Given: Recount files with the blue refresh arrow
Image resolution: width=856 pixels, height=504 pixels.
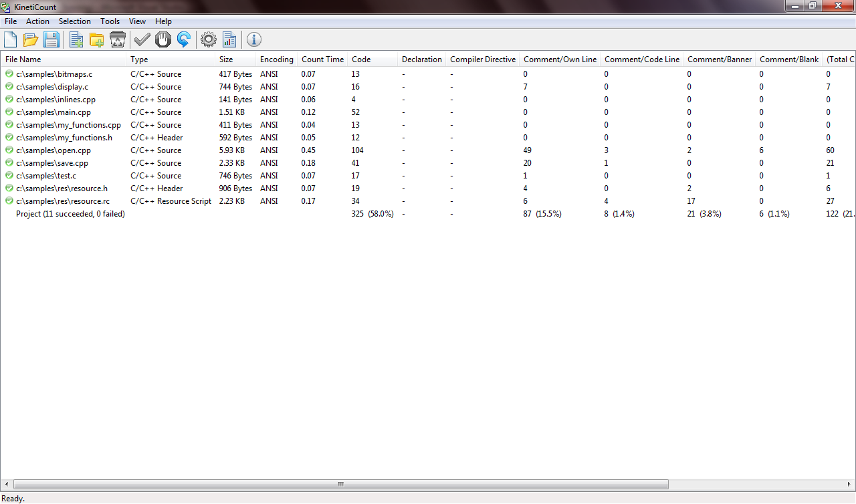Looking at the screenshot, I should coord(184,40).
